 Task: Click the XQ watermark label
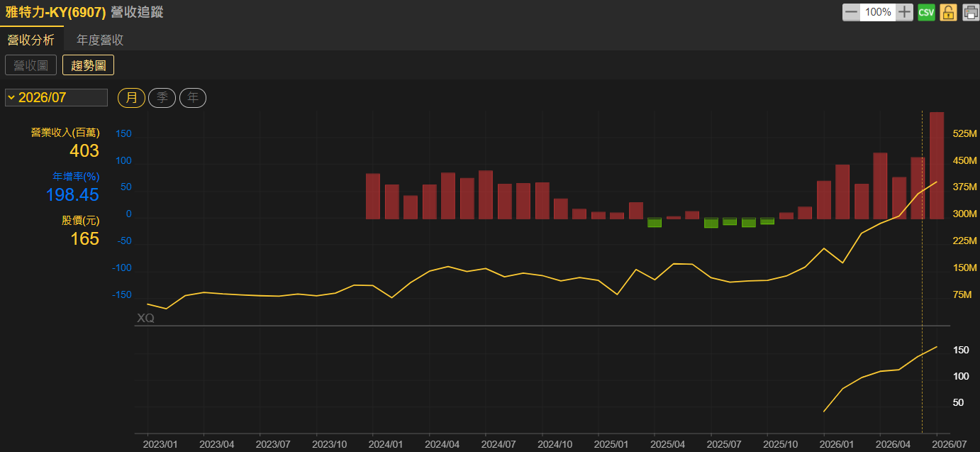click(x=145, y=318)
